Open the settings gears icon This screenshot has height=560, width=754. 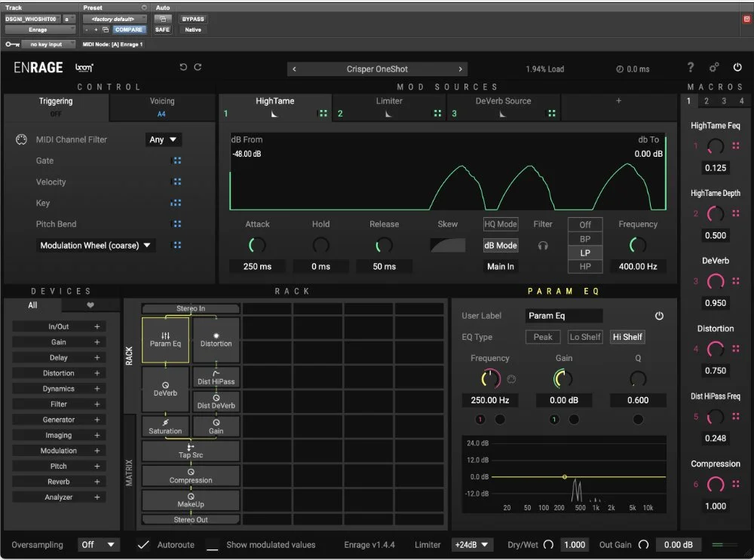click(x=714, y=67)
